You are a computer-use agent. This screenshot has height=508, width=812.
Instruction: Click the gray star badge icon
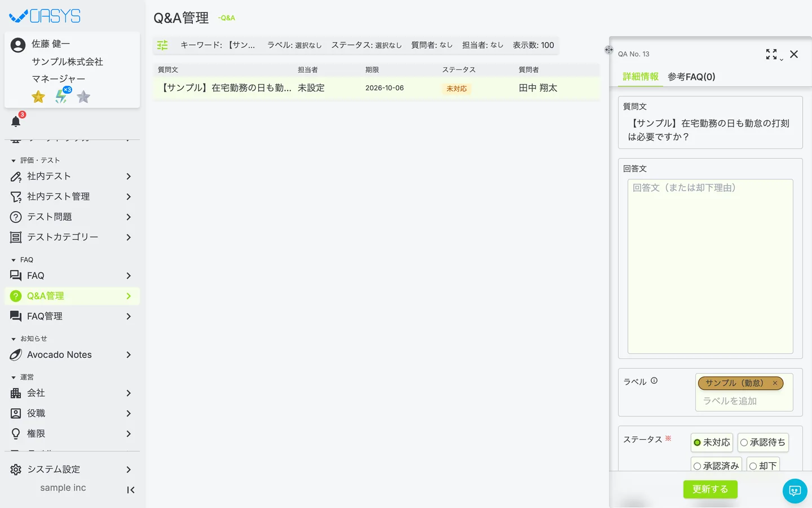[x=83, y=97]
